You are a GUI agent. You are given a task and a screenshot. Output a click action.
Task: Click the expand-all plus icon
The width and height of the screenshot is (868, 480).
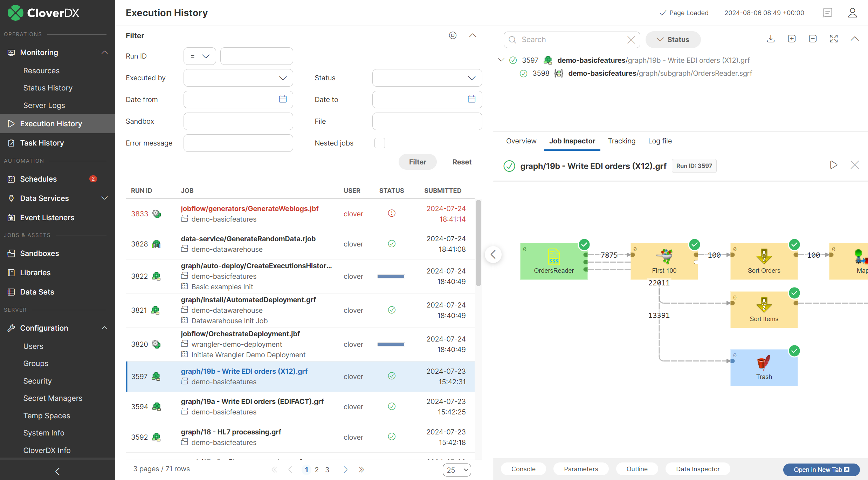[792, 39]
